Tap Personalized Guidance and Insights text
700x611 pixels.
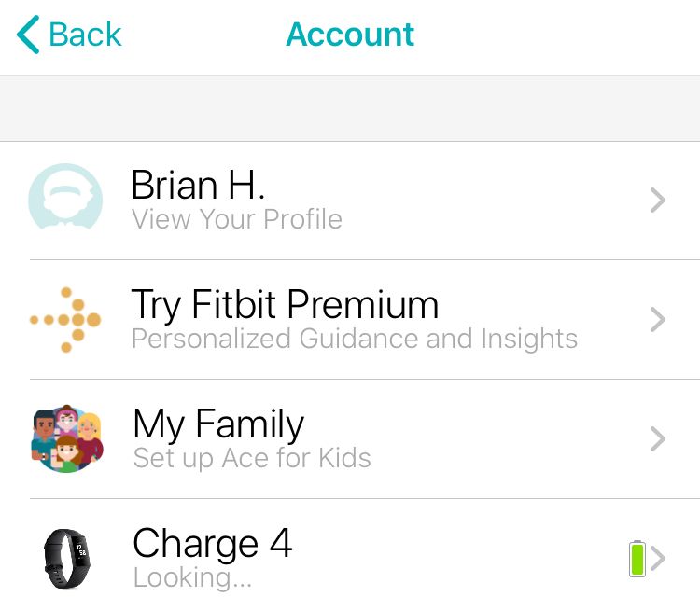point(355,339)
